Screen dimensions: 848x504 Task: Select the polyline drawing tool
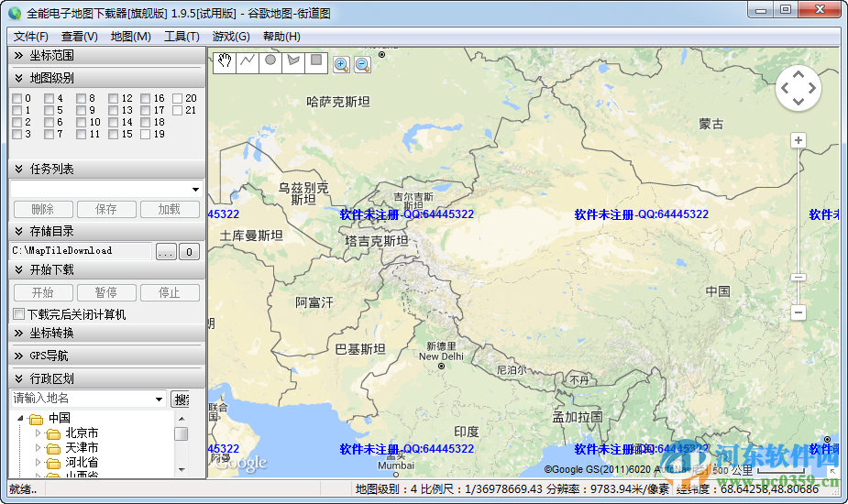pos(248,61)
